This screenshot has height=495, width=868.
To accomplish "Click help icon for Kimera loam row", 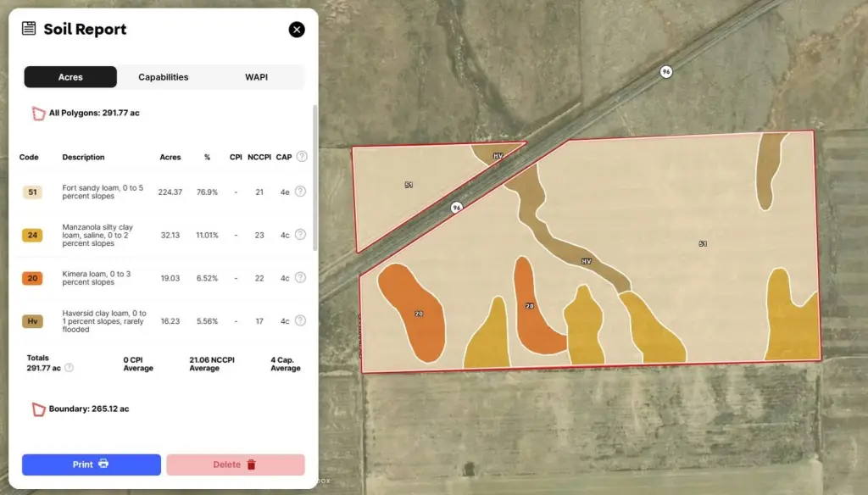I will pos(300,278).
